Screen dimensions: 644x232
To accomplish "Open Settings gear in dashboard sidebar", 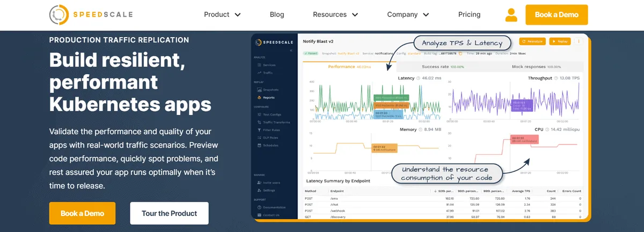I will click(259, 191).
